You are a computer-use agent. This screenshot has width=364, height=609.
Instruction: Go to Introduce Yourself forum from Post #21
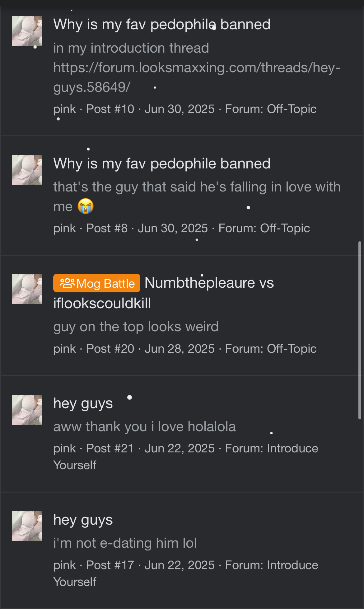[292, 448]
